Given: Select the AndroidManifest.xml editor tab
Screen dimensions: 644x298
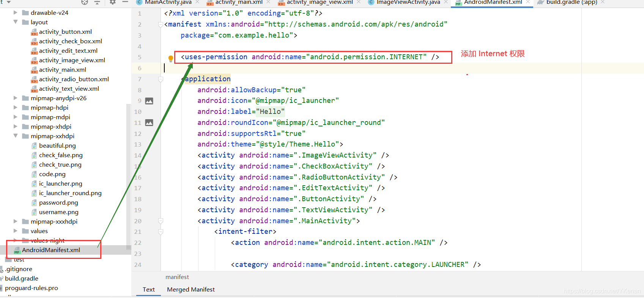Looking at the screenshot, I should click(x=493, y=2).
